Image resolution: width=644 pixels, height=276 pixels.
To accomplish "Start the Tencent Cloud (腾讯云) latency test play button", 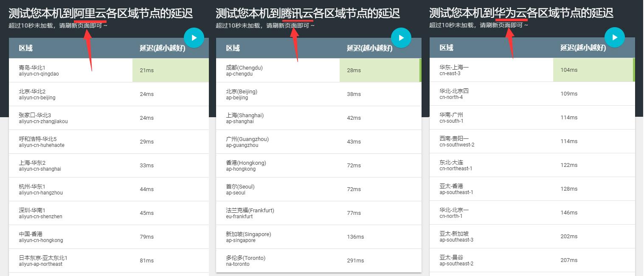I will [401, 38].
